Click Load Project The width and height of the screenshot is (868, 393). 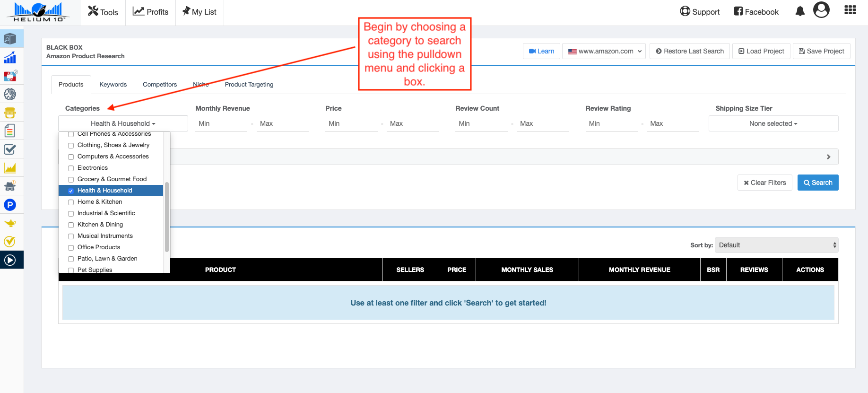point(761,51)
